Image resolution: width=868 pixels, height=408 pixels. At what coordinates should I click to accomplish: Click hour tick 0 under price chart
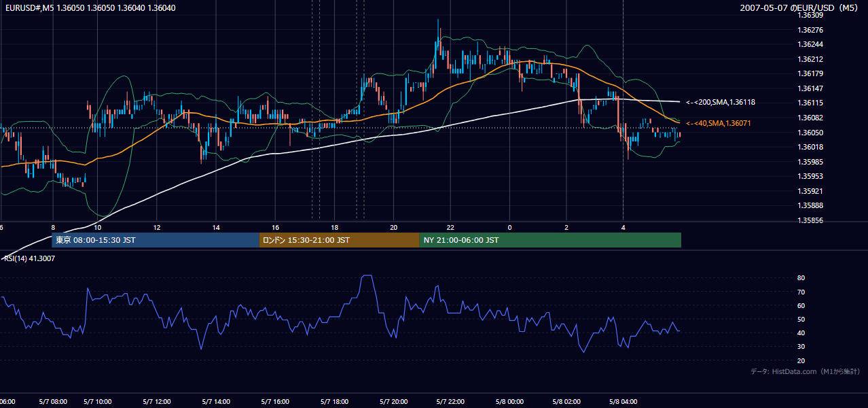509,227
